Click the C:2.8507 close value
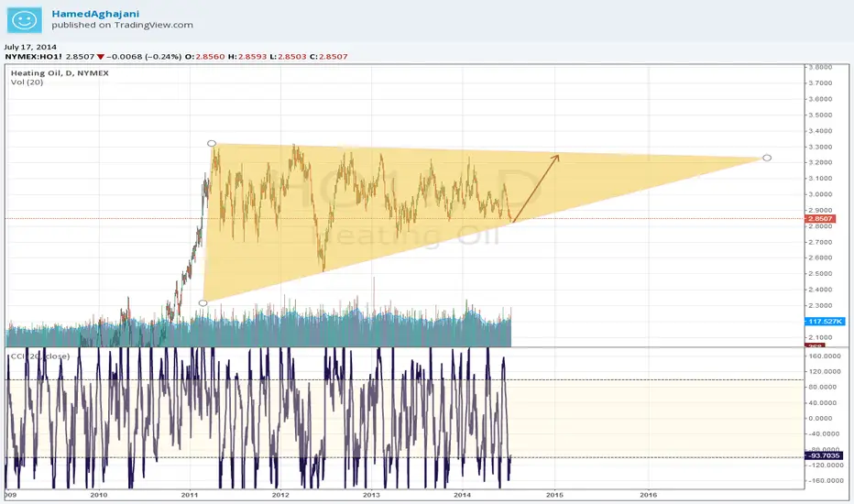This screenshot has height=504, width=854. tap(328, 57)
